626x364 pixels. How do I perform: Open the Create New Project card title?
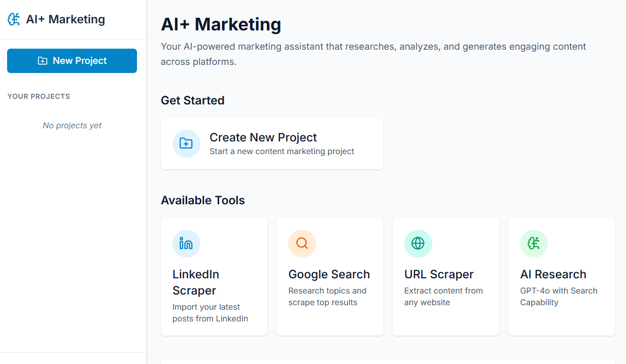coord(263,137)
